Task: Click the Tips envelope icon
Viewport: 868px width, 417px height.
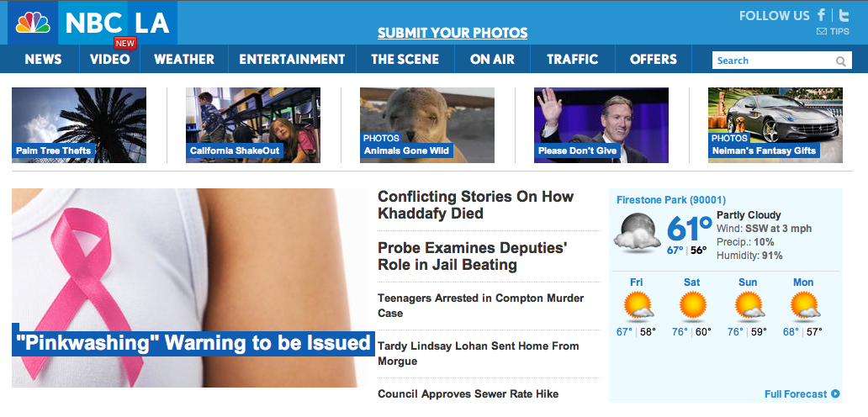Action: pos(822,31)
